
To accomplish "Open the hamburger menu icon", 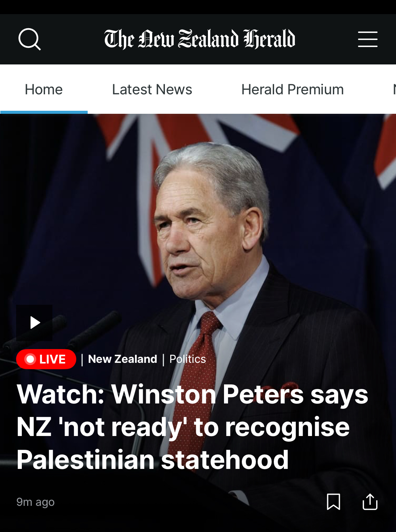I will (367, 39).
